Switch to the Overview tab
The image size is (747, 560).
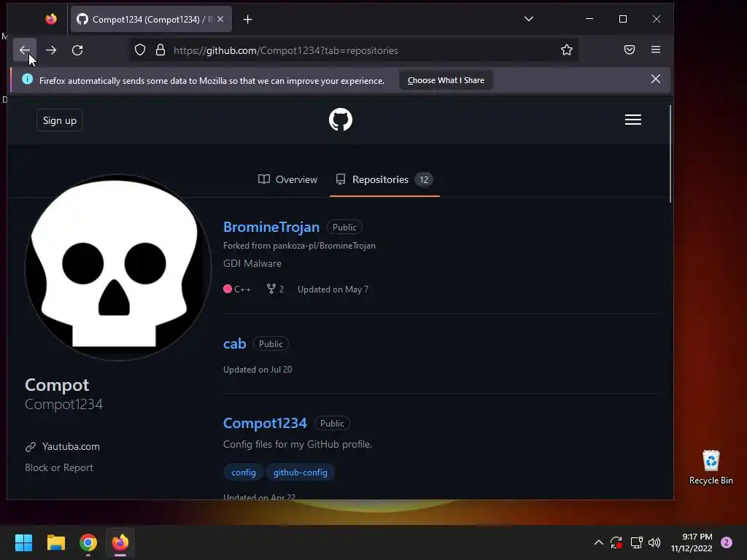[287, 179]
